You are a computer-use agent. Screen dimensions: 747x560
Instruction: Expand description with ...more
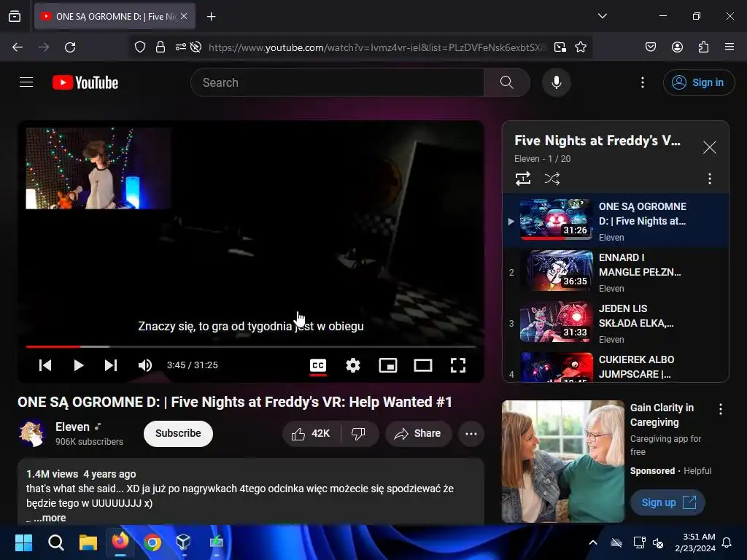pos(50,518)
